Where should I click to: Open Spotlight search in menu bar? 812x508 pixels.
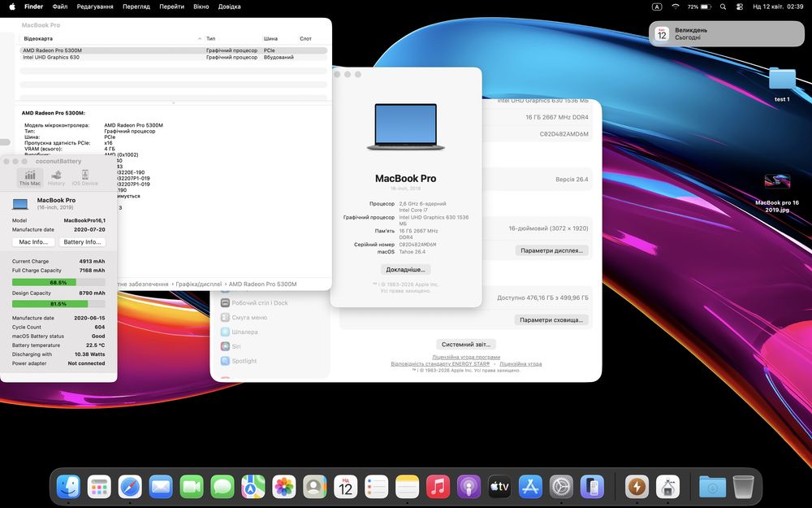point(723,7)
